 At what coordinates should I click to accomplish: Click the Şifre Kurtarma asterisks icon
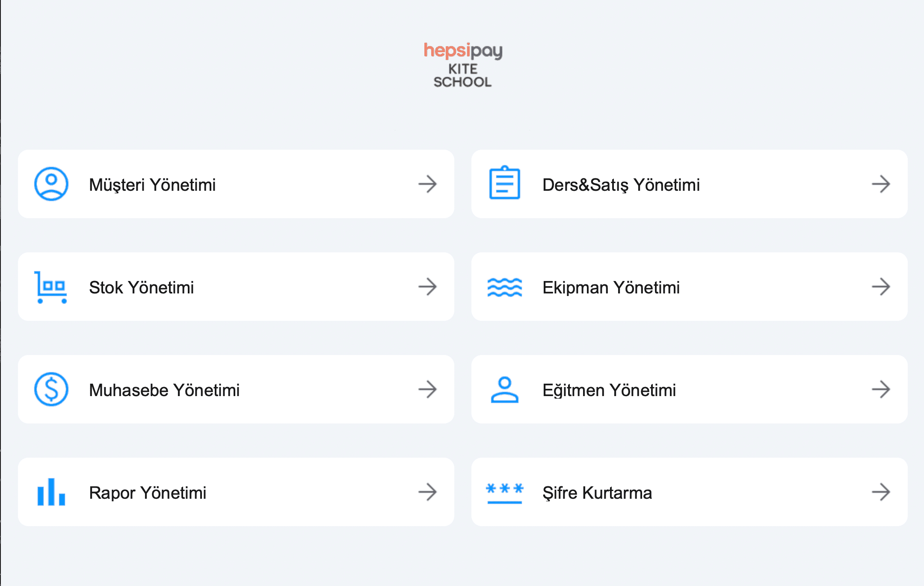point(505,493)
